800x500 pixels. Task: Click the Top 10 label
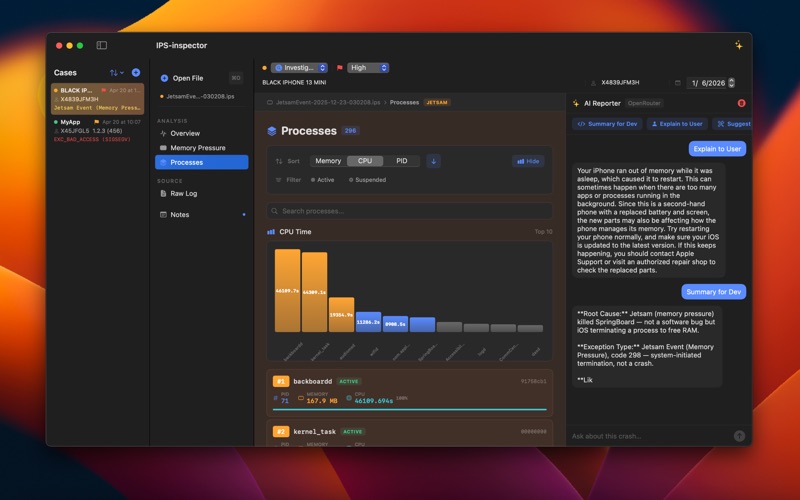click(x=543, y=232)
